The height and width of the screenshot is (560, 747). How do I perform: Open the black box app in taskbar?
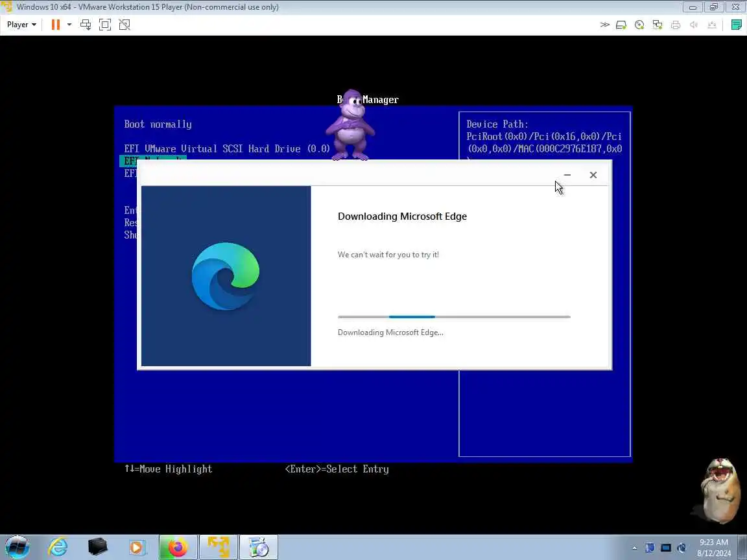tap(98, 547)
